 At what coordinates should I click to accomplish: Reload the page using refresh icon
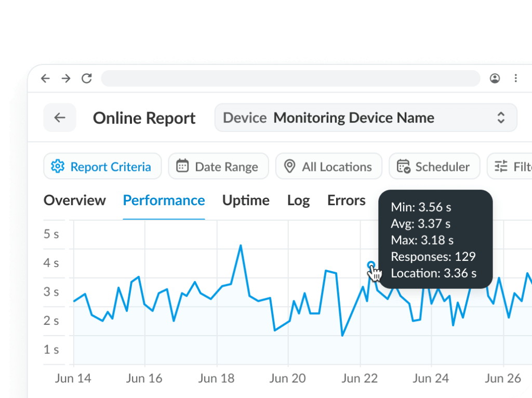pyautogui.click(x=86, y=78)
